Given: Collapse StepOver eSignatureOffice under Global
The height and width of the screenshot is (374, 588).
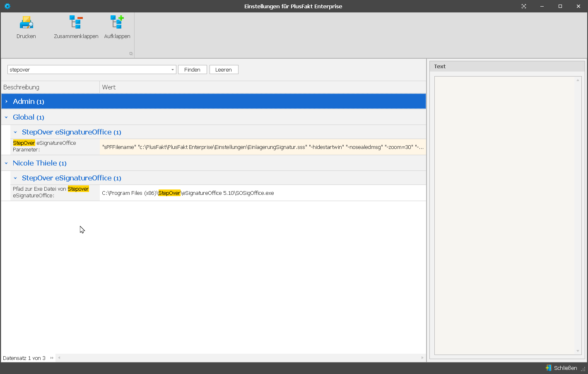Looking at the screenshot, I should tap(15, 132).
